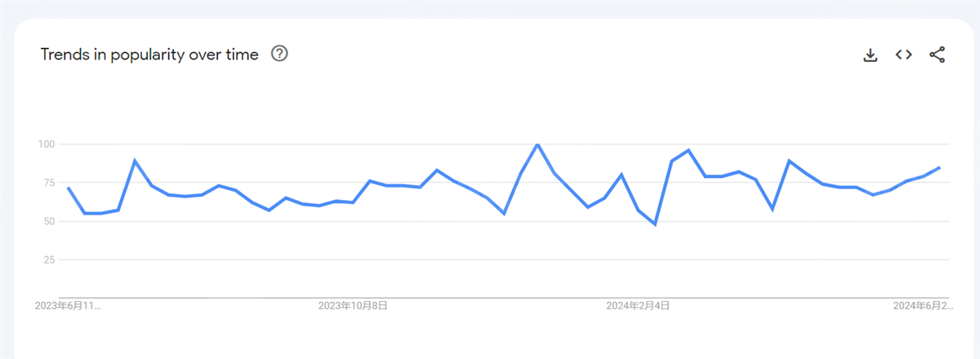The height and width of the screenshot is (359, 980).
Task: Click the 50 y-axis label
Action: pos(48,221)
